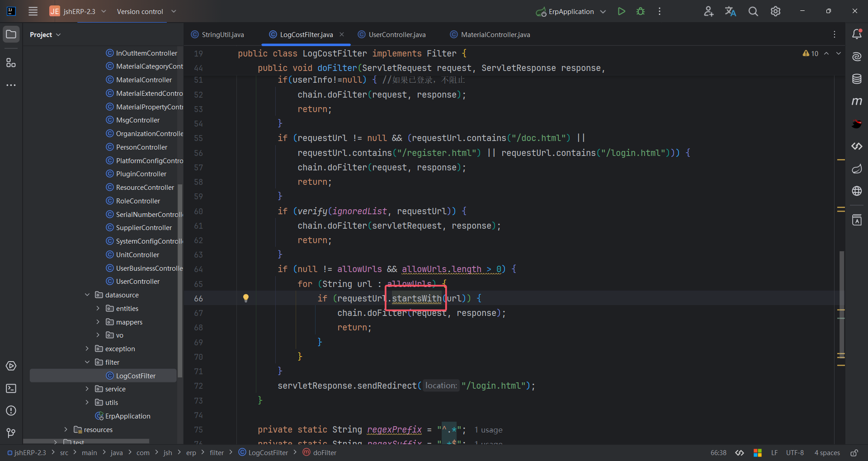Toggle read-only lock in status bar
This screenshot has height=461, width=868.
tap(854, 452)
